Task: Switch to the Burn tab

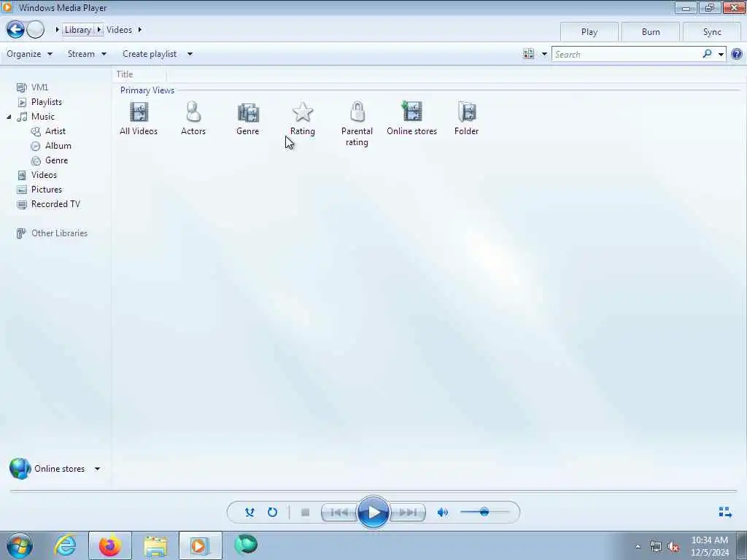Action: point(651,32)
